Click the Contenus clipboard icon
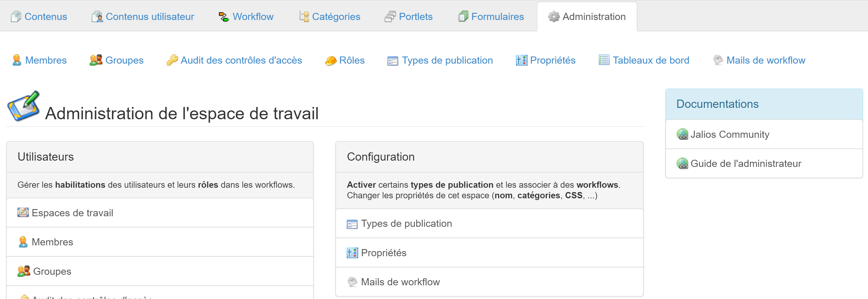This screenshot has width=868, height=299. [16, 17]
